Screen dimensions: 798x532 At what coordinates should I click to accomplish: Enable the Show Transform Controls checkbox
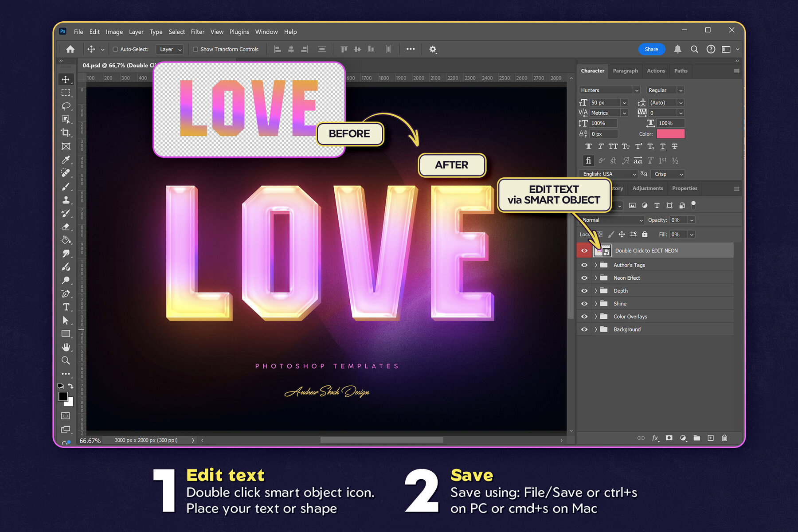(x=195, y=49)
